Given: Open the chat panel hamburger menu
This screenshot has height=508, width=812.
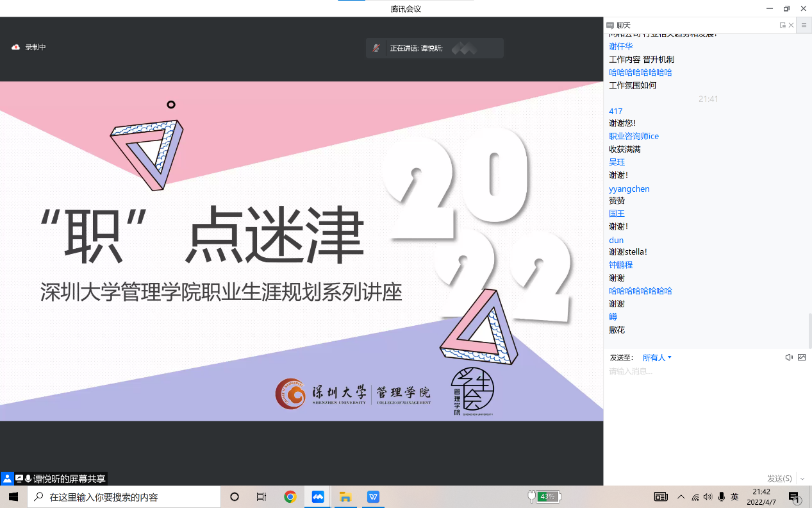Looking at the screenshot, I should pos(804,25).
